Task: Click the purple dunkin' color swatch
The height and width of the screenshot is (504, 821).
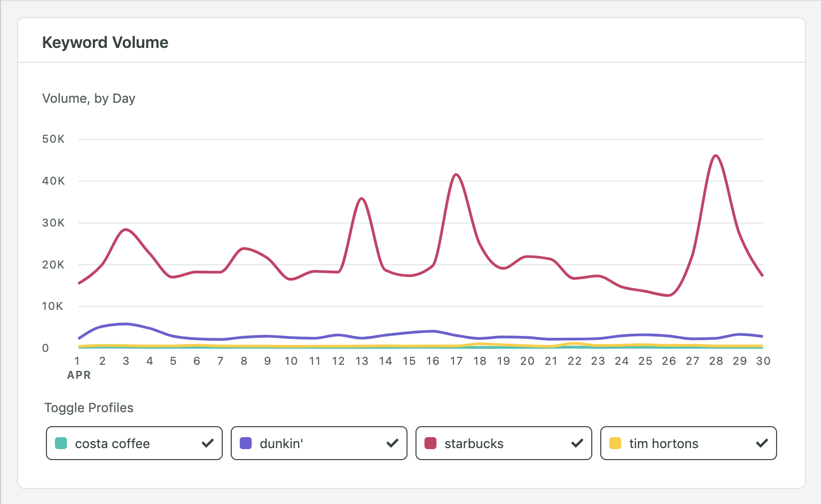Action: pos(246,443)
